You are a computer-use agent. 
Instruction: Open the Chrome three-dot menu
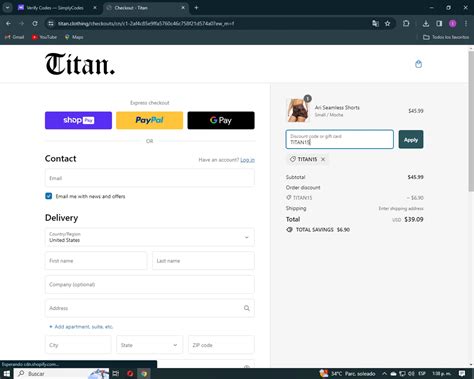pyautogui.click(x=466, y=23)
